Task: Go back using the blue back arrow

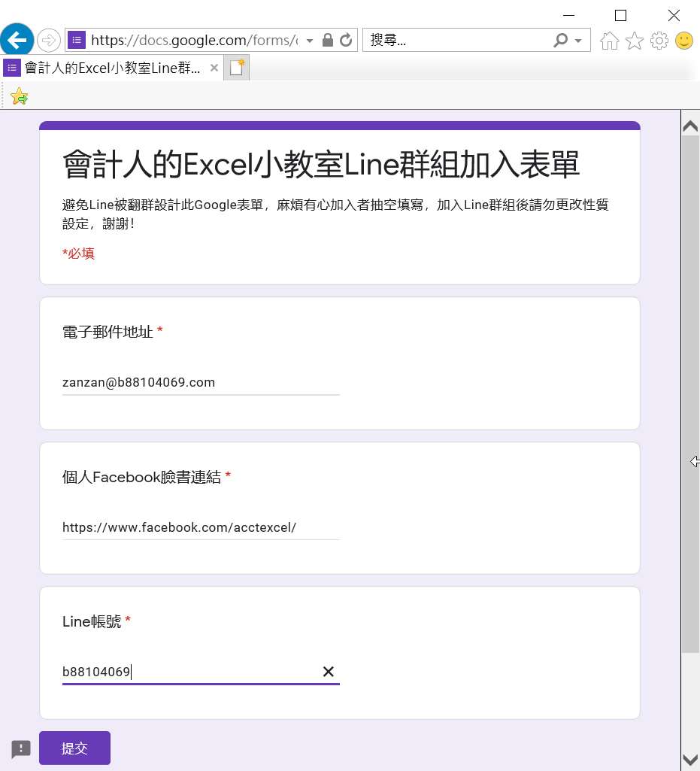Action: pyautogui.click(x=17, y=40)
